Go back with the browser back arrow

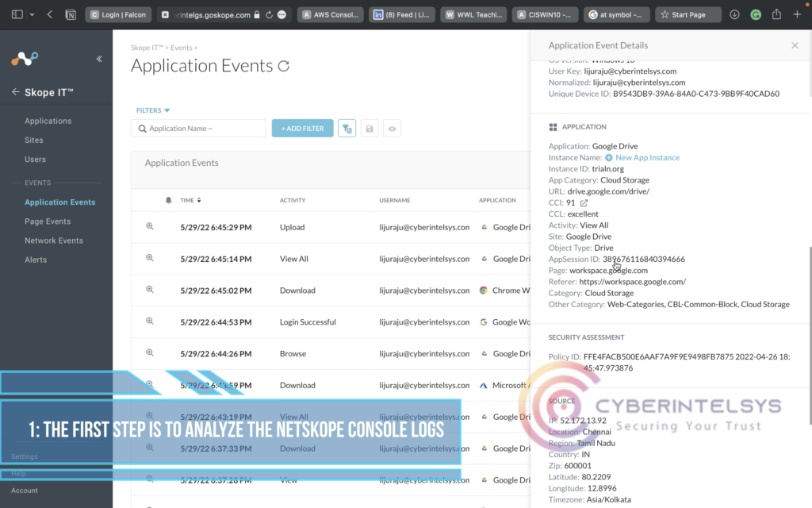50,14
